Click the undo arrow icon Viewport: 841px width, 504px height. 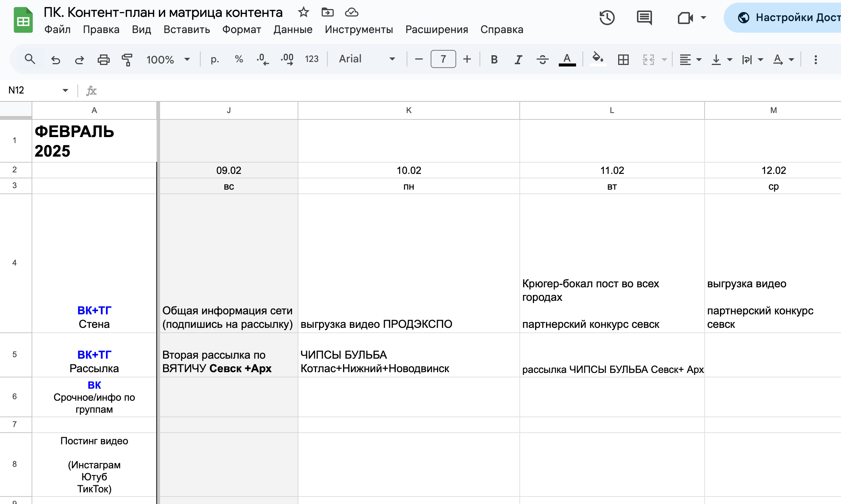coord(56,59)
